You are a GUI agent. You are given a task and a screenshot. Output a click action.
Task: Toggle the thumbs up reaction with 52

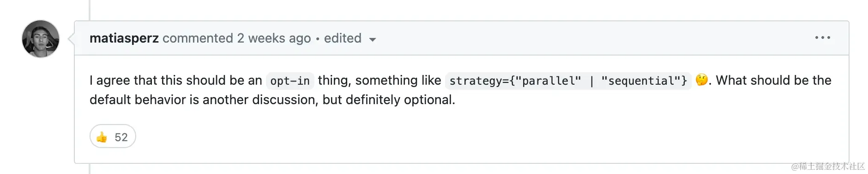point(113,137)
